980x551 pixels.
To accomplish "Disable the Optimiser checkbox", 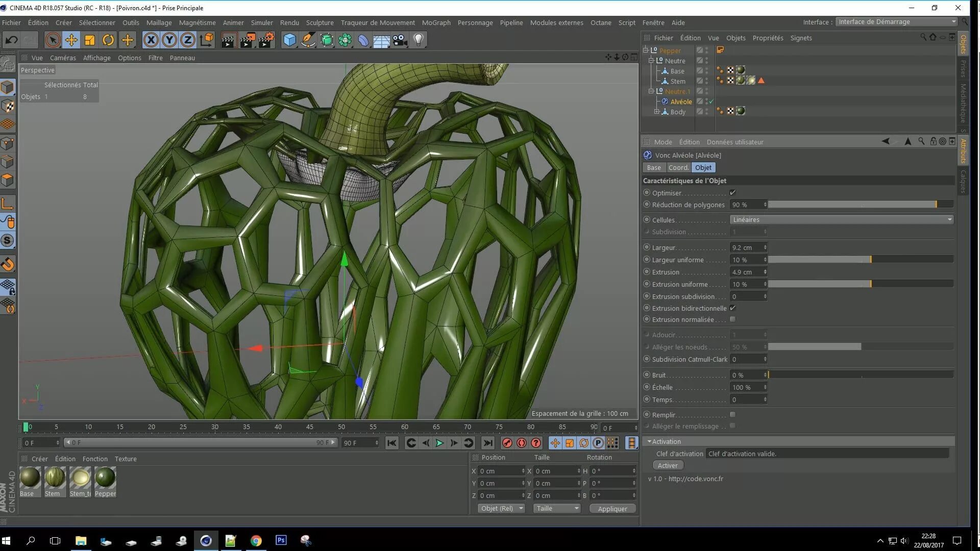I will [x=732, y=193].
